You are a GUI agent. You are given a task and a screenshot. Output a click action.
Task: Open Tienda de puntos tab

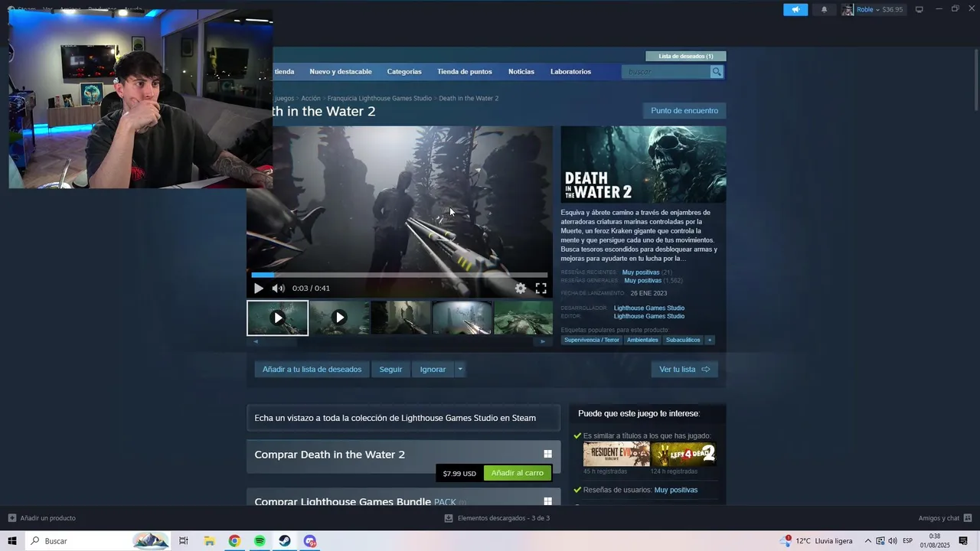(465, 71)
